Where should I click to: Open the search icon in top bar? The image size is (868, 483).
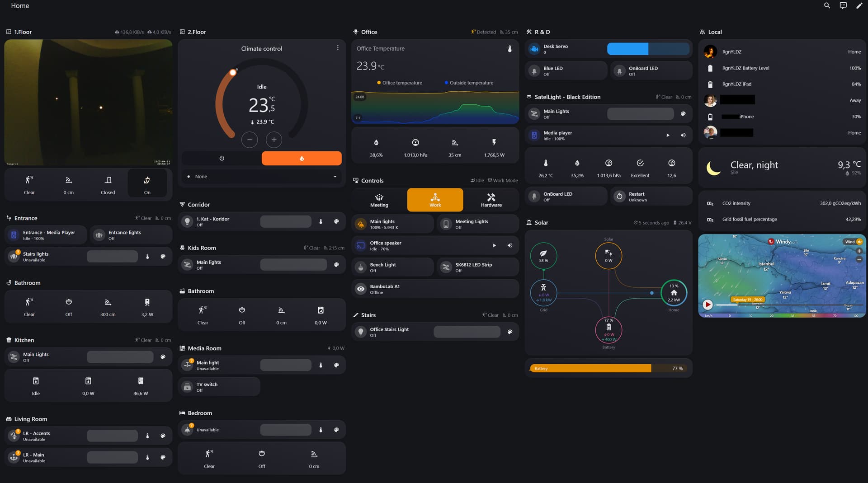[x=827, y=5]
